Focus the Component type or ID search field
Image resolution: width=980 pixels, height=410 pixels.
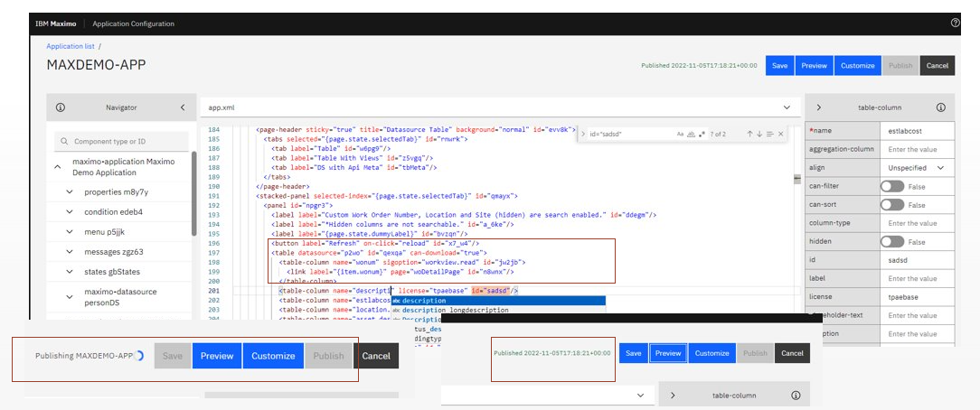[121, 142]
